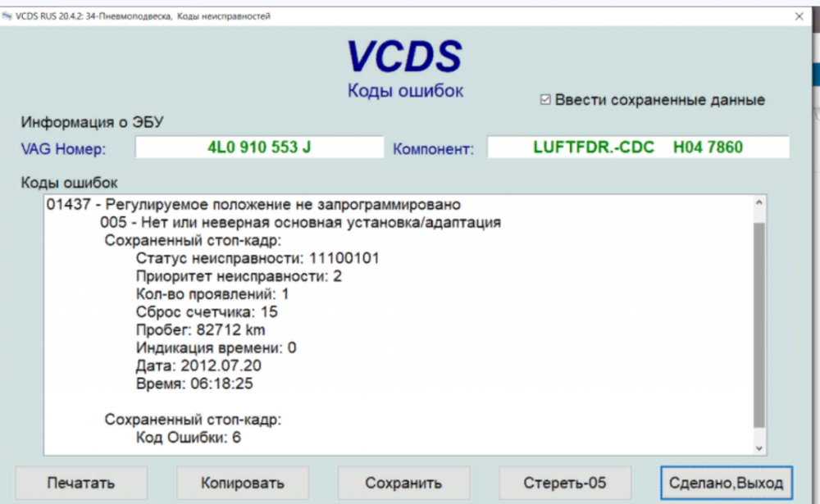Click the scroll-up arrow of codes list
Viewport: 820px width, 504px height.
759,202
